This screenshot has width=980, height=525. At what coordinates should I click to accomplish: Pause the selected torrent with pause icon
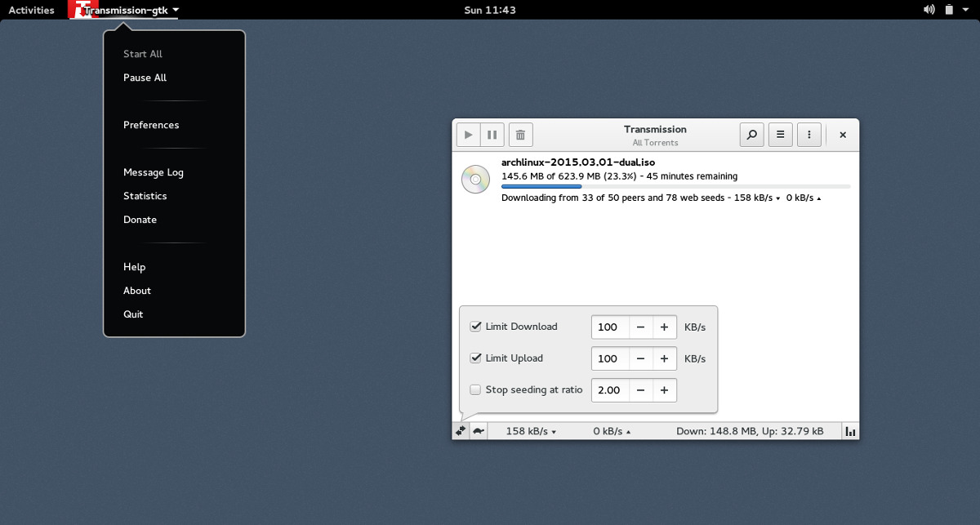[492, 135]
